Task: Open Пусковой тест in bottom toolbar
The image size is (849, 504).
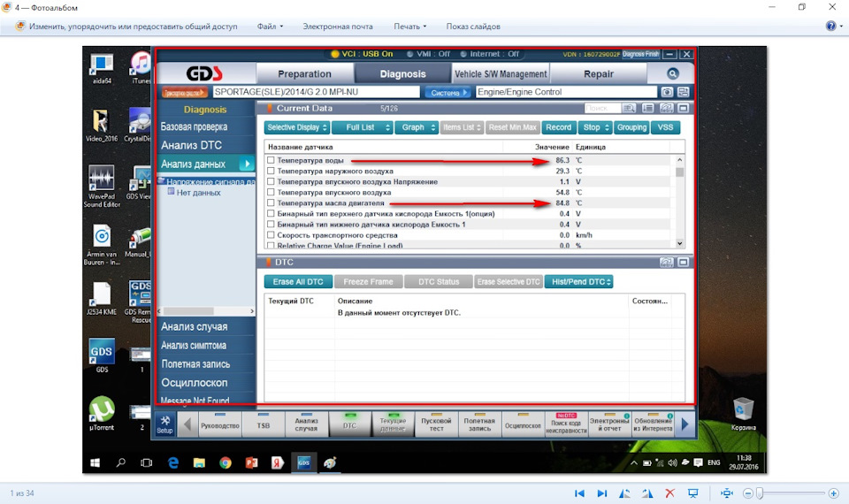Action: pyautogui.click(x=436, y=424)
